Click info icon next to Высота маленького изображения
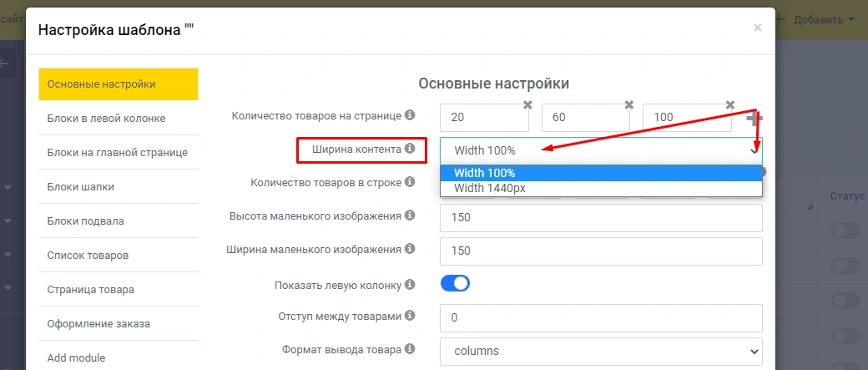Image resolution: width=868 pixels, height=370 pixels. pos(410,215)
